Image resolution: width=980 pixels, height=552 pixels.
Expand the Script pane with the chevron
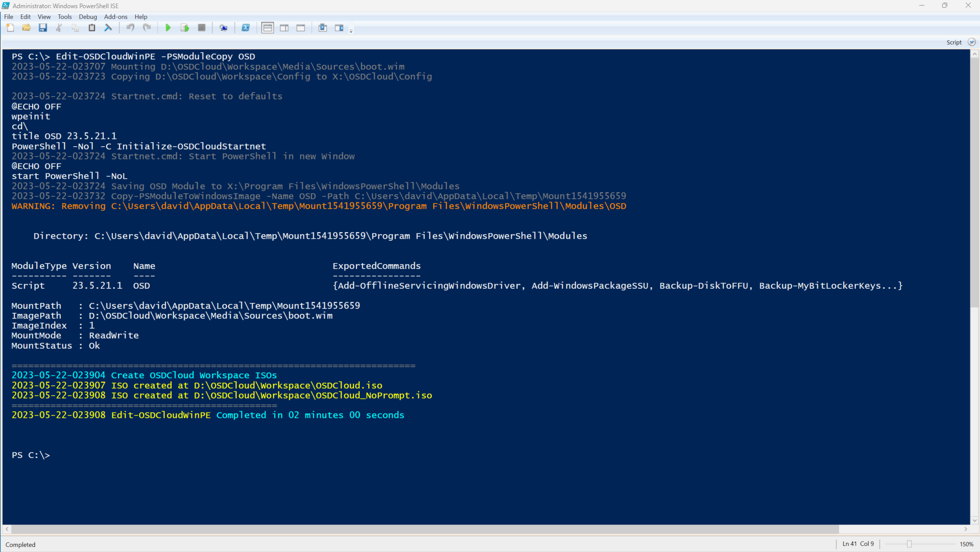pyautogui.click(x=971, y=42)
